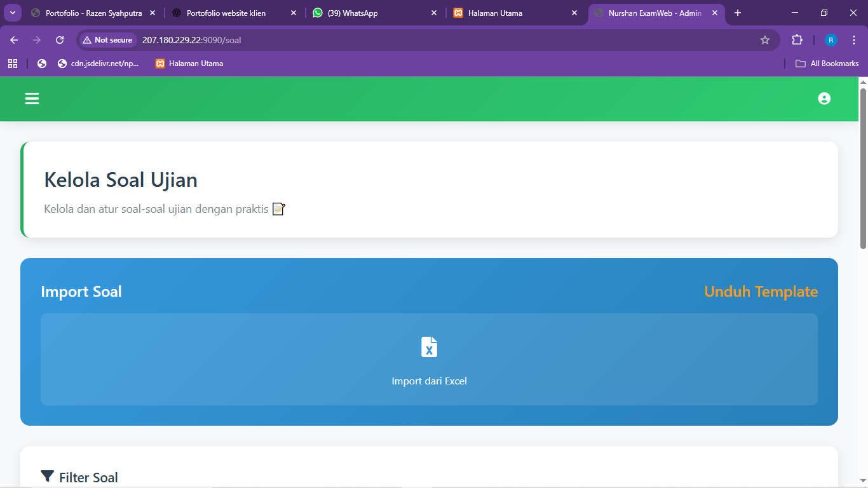The image size is (868, 488).
Task: Select the Excel import icon
Action: point(429,348)
